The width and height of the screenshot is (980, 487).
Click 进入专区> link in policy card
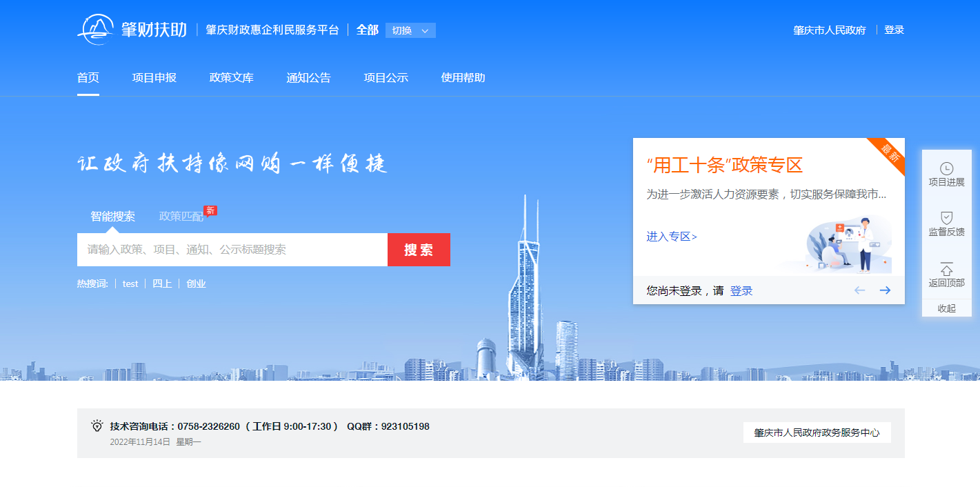tap(672, 237)
